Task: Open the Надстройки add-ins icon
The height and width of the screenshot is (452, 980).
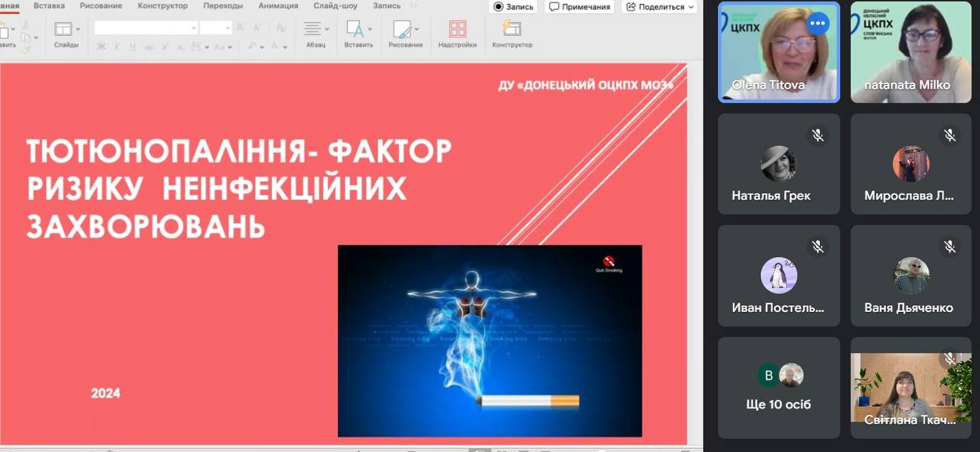Action: tap(457, 30)
